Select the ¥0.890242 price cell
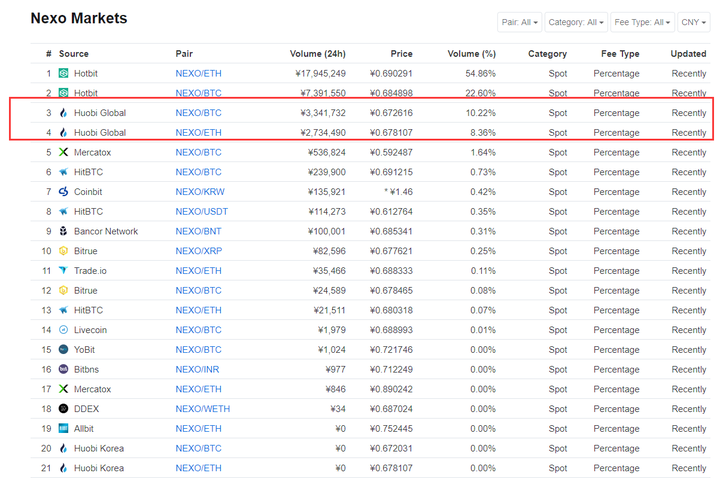Image resolution: width=720 pixels, height=479 pixels. [x=391, y=389]
